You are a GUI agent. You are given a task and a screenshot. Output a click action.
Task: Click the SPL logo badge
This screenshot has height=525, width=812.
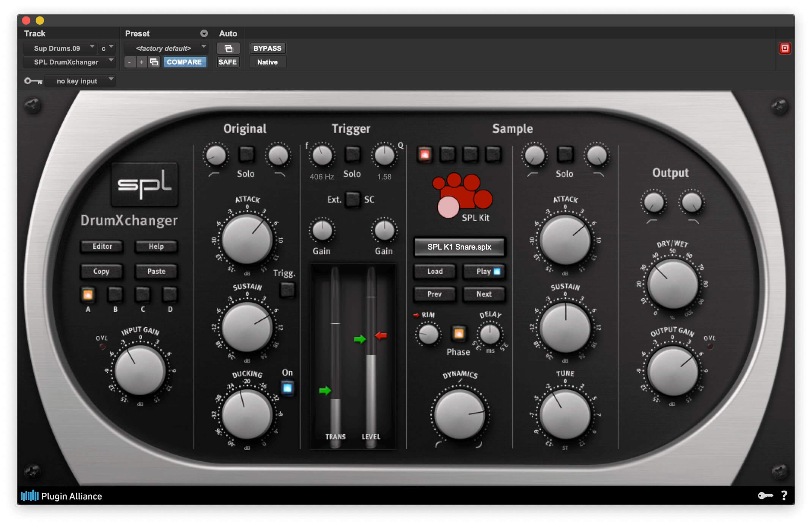[x=145, y=184]
